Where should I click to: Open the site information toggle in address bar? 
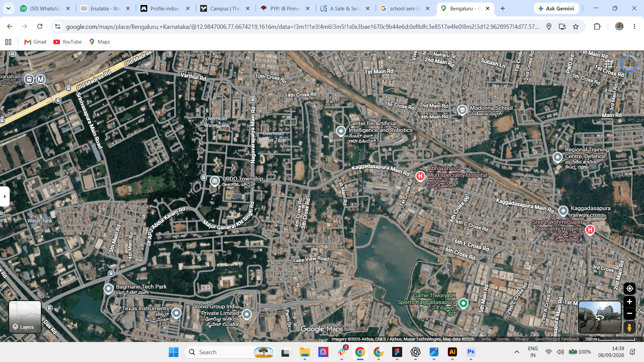click(58, 26)
